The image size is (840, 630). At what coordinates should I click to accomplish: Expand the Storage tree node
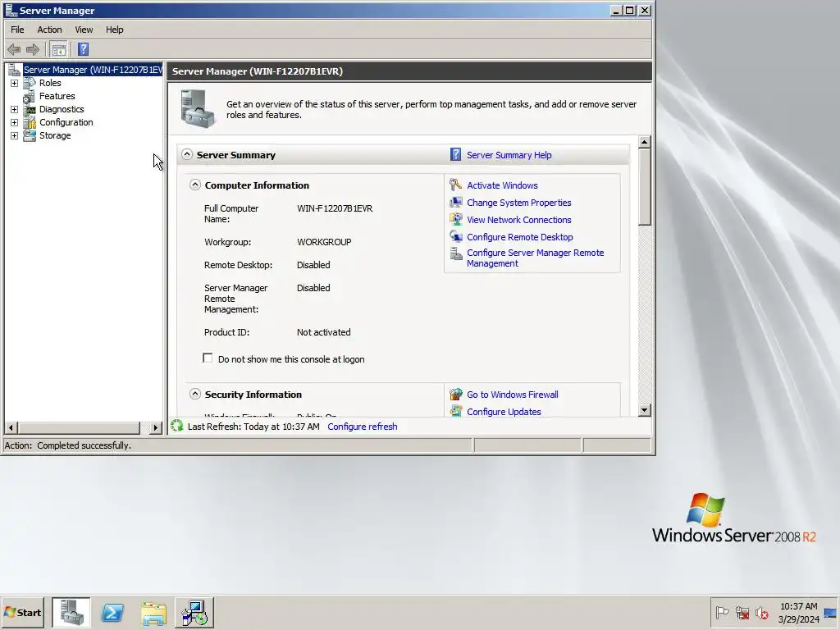[x=15, y=135]
